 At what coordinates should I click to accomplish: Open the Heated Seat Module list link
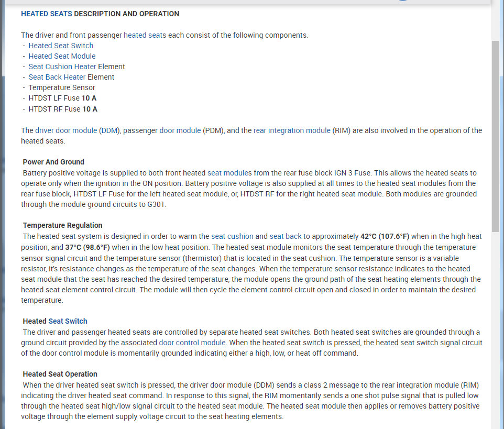pos(62,56)
